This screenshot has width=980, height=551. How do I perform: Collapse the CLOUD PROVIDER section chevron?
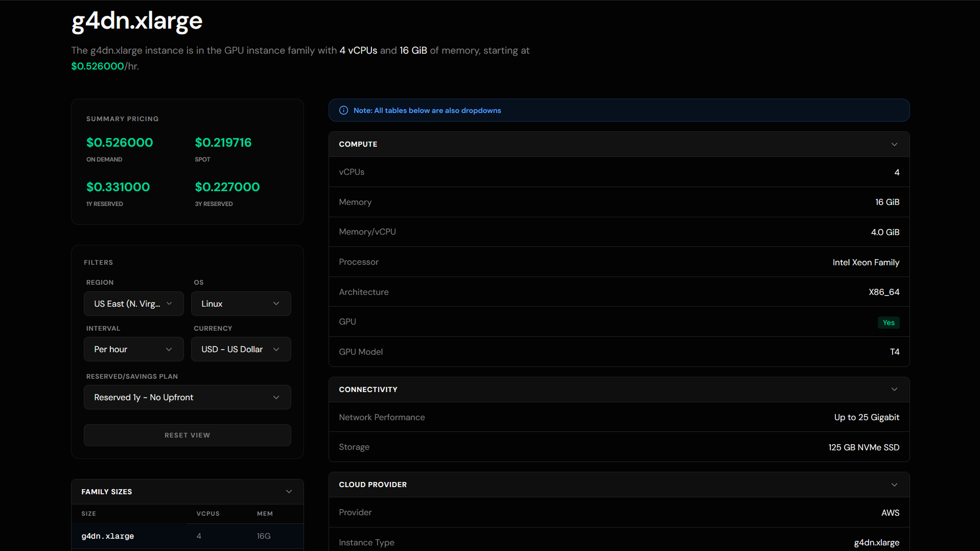click(894, 484)
